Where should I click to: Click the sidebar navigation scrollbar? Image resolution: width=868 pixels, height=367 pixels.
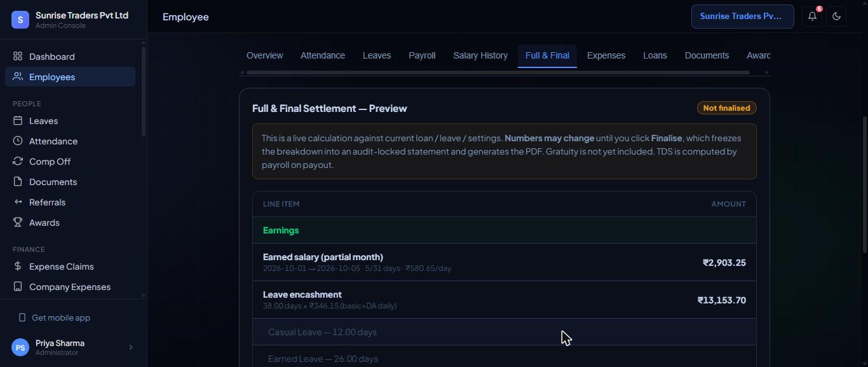[144, 91]
